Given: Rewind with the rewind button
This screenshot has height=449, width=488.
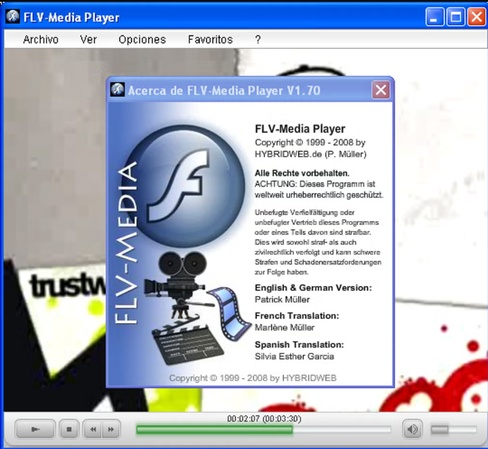Looking at the screenshot, I should 93,429.
